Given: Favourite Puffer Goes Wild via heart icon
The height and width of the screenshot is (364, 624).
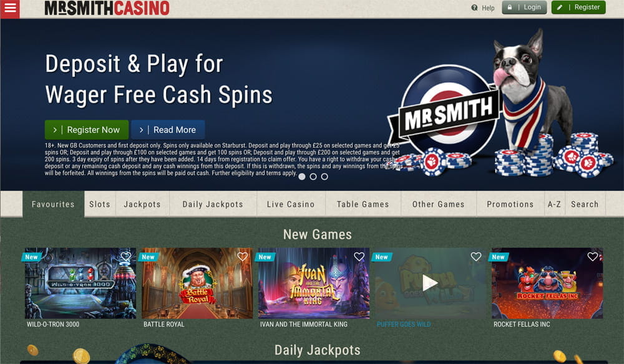Looking at the screenshot, I should click(x=475, y=257).
